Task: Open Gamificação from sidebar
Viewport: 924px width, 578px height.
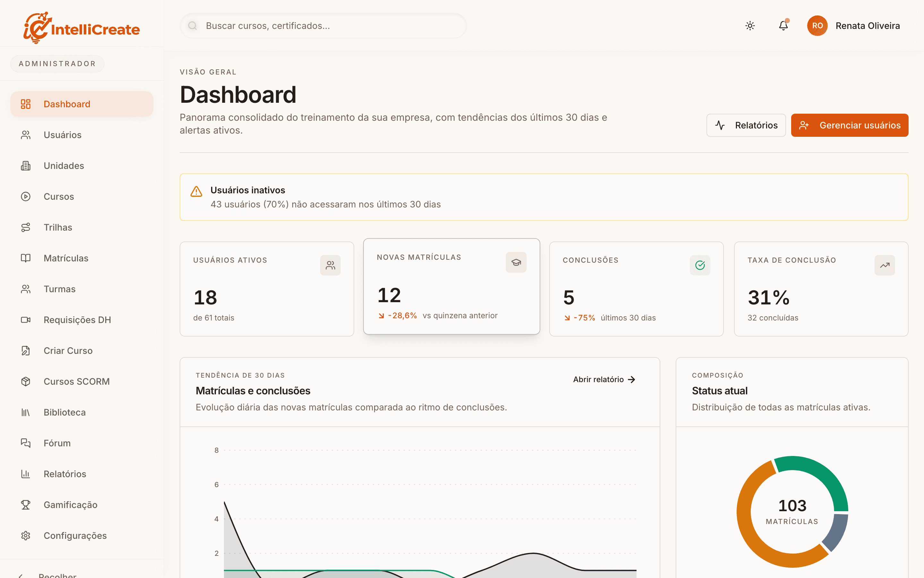Action: (82, 504)
